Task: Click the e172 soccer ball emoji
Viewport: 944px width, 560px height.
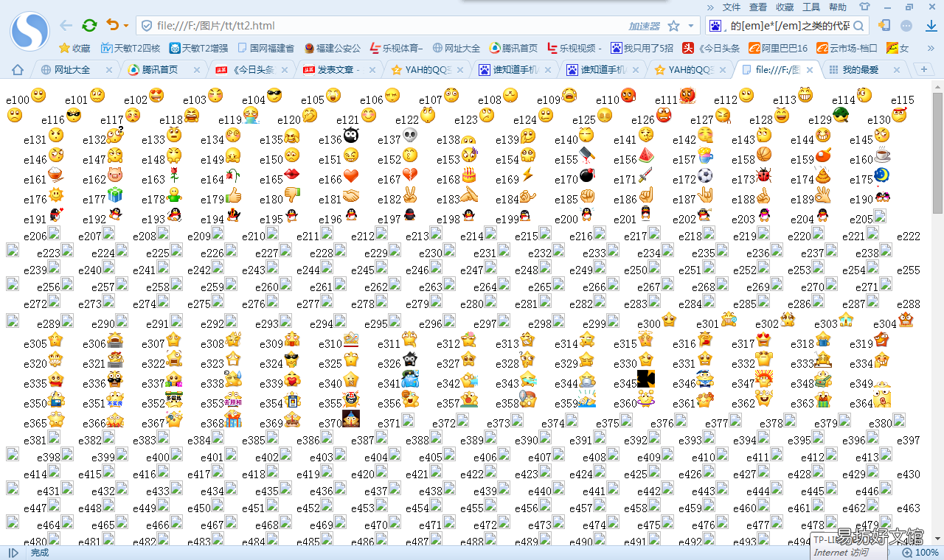Action: click(x=705, y=175)
